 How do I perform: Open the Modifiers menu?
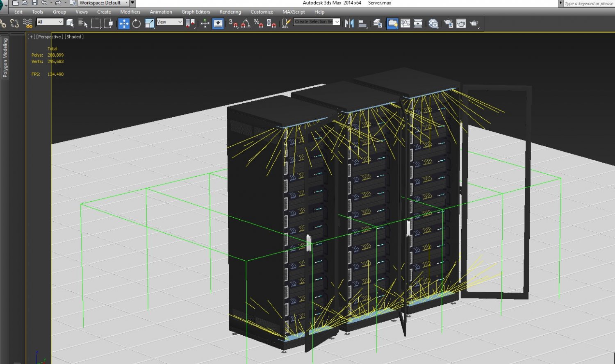(x=130, y=12)
